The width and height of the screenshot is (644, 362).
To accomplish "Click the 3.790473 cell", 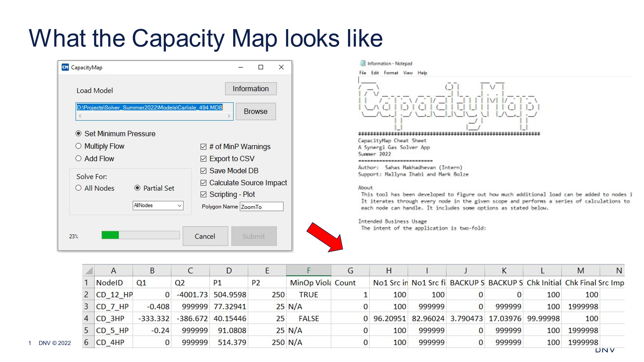I will tap(466, 318).
